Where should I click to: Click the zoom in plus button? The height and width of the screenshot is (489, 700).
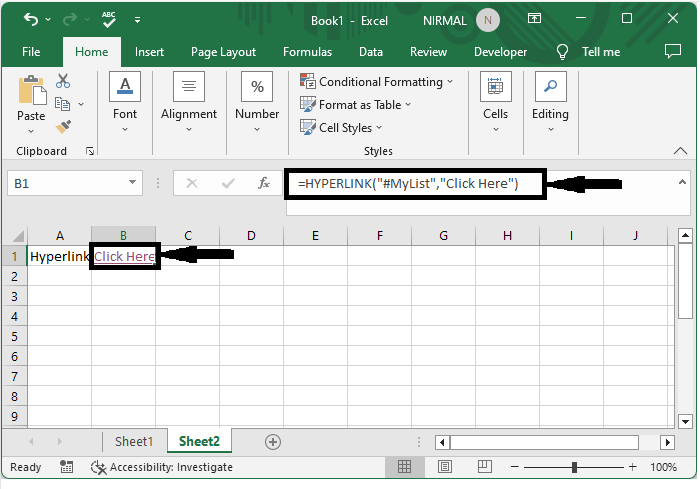633,467
